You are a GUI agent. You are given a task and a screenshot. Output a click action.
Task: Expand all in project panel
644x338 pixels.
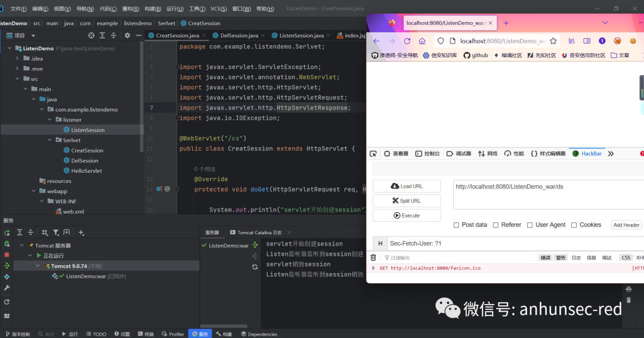(x=103, y=35)
